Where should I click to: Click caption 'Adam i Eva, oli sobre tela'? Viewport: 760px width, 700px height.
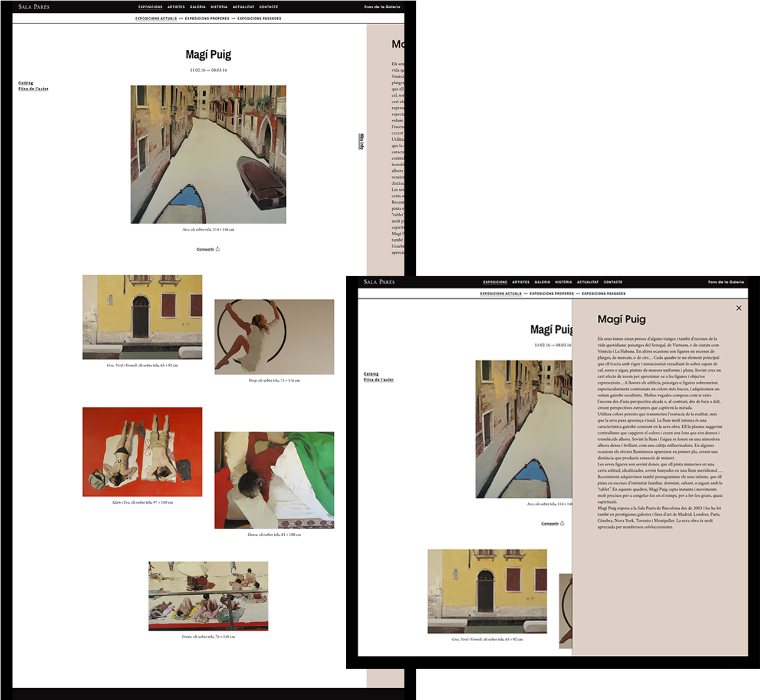click(142, 503)
